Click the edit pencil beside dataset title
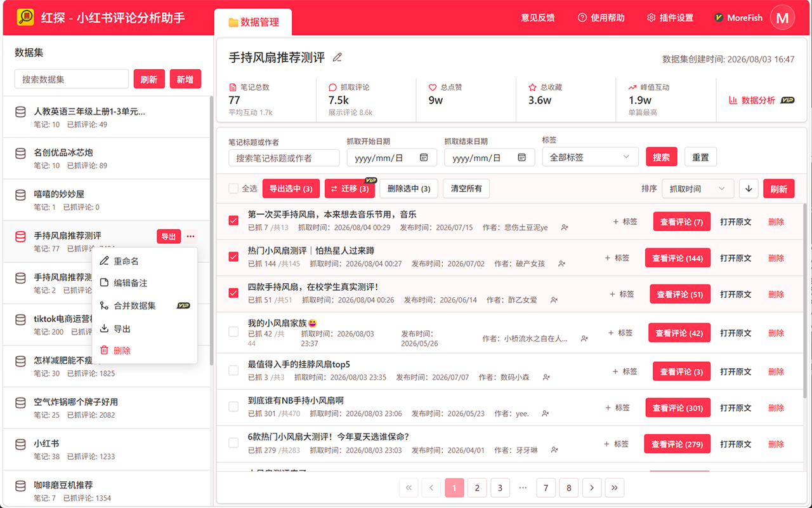The width and height of the screenshot is (812, 508). pyautogui.click(x=337, y=57)
